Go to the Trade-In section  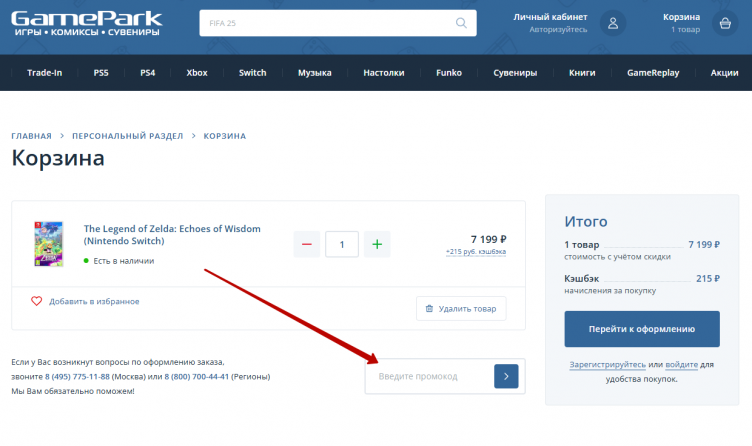45,73
